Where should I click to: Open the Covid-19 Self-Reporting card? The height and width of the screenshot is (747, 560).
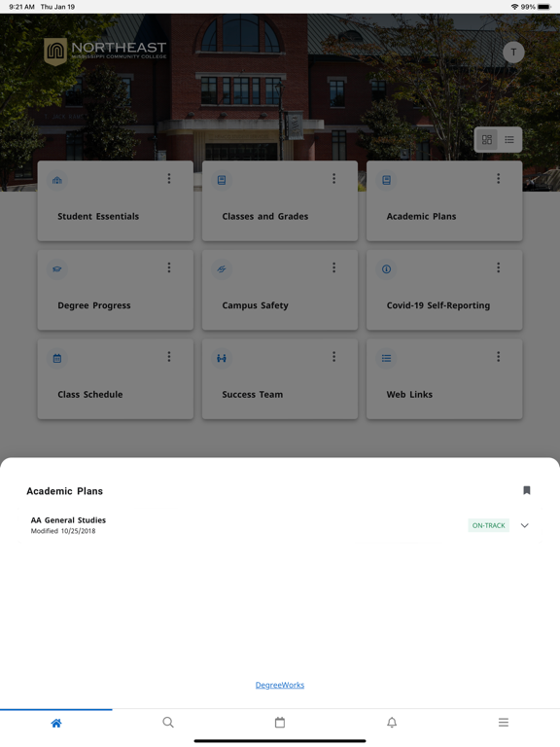[444, 290]
